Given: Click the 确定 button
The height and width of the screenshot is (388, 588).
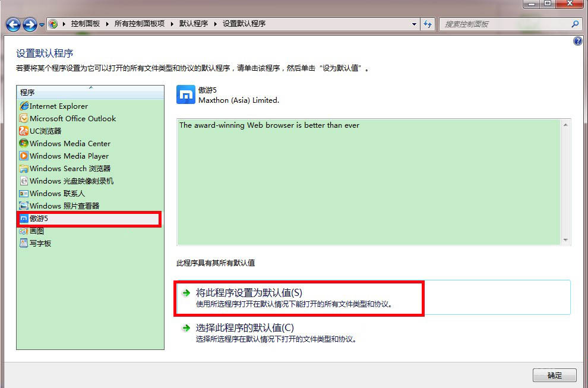Looking at the screenshot, I should click(555, 376).
